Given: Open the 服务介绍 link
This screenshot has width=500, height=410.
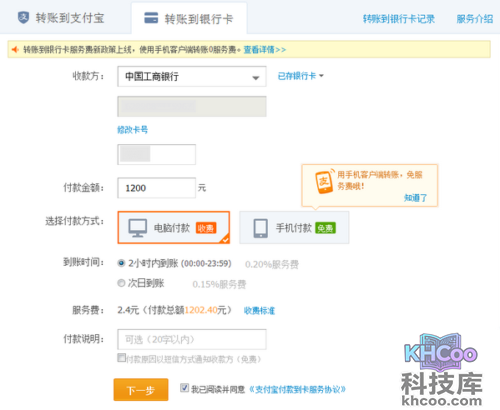Looking at the screenshot, I should (475, 19).
